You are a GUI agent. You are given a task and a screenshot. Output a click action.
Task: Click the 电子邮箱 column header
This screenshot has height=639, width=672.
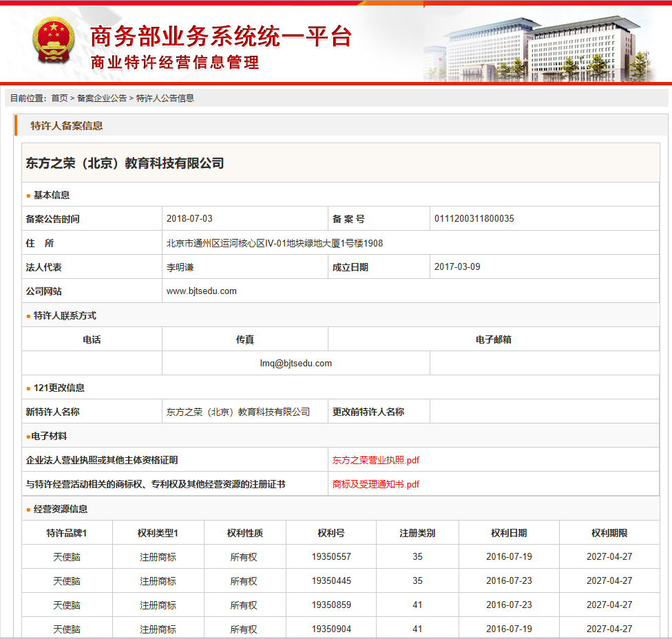[x=494, y=339]
